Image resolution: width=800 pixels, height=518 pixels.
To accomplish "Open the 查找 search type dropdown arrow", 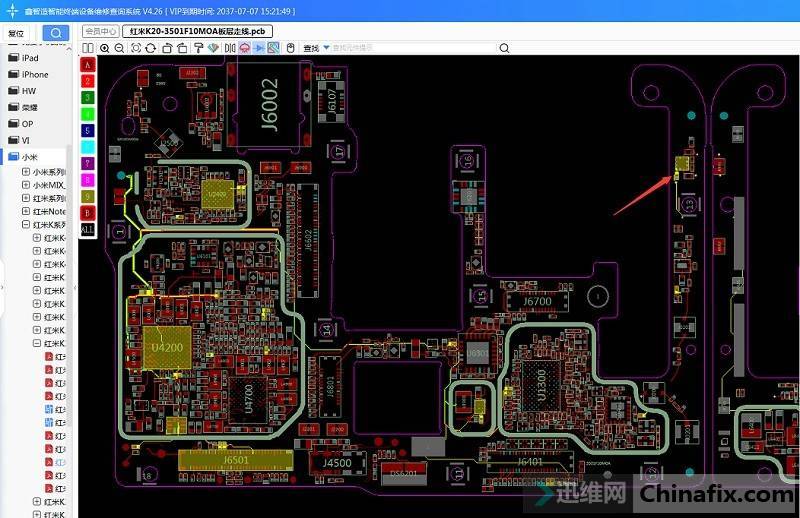I will 326,48.
